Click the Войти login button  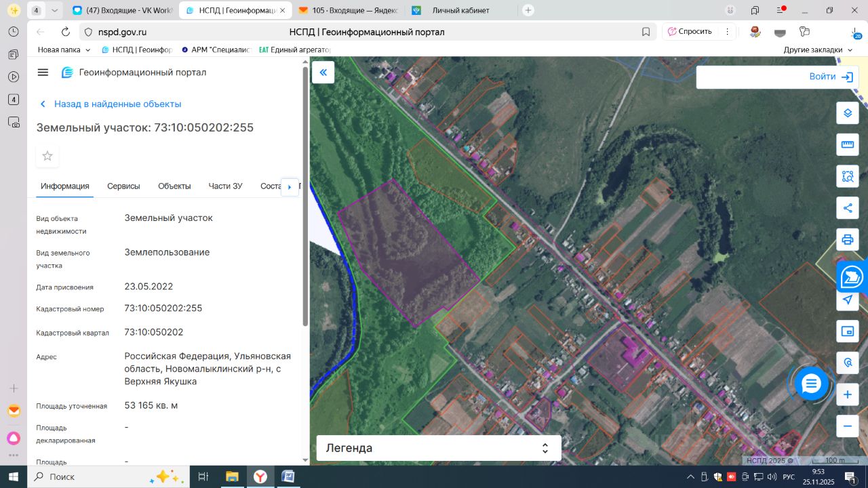click(831, 77)
